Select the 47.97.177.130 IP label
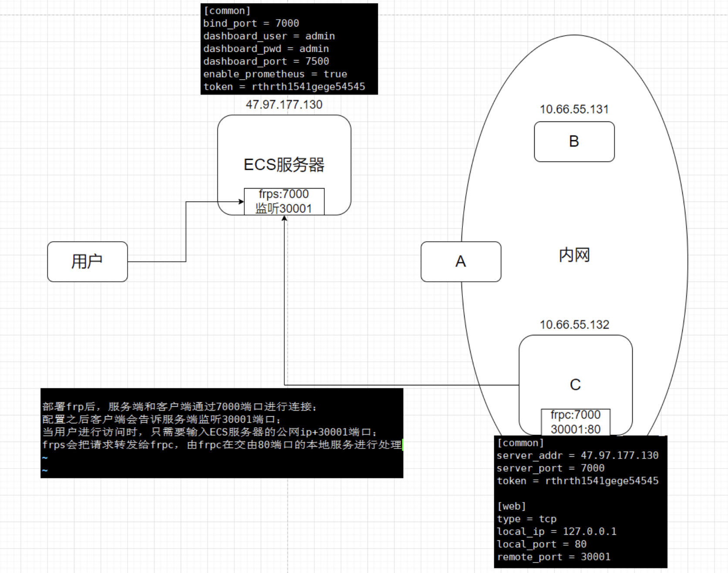The height and width of the screenshot is (573, 728). tap(284, 104)
